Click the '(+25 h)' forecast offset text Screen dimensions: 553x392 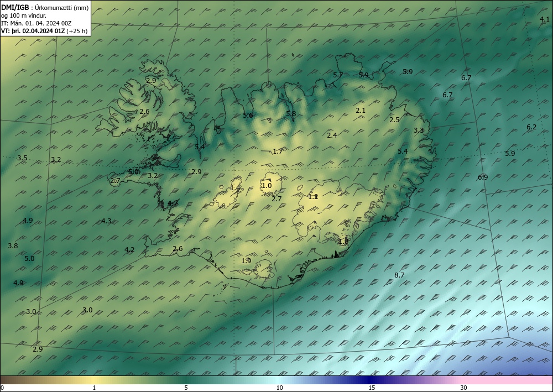tap(77, 31)
